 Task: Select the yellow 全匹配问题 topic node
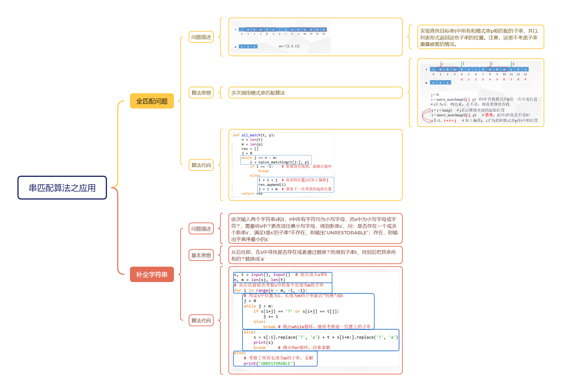pos(152,101)
